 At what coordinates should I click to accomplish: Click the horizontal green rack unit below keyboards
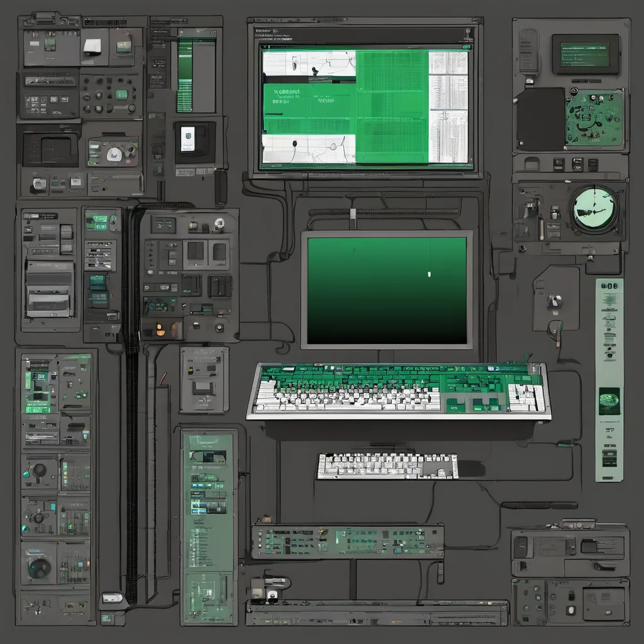(x=347, y=541)
